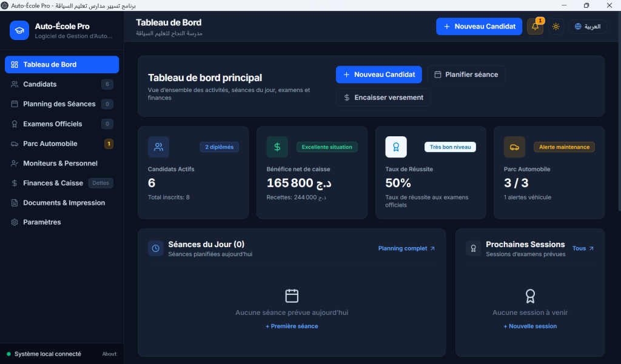Image resolution: width=621 pixels, height=364 pixels.
Task: Click the 165 800 د.ج profit value
Action: tap(299, 183)
